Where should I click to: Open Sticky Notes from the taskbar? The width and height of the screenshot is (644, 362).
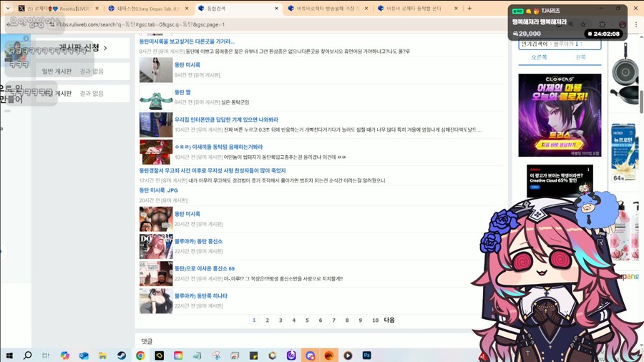pos(254,356)
